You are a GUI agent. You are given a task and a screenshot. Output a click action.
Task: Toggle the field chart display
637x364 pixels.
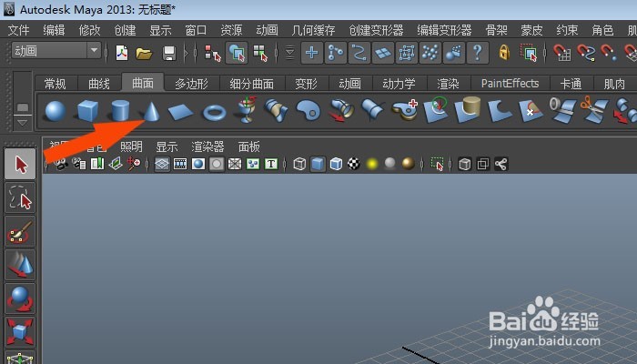235,164
